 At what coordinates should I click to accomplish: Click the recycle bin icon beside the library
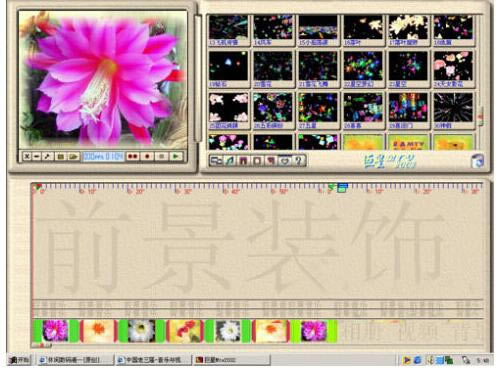pos(477,161)
